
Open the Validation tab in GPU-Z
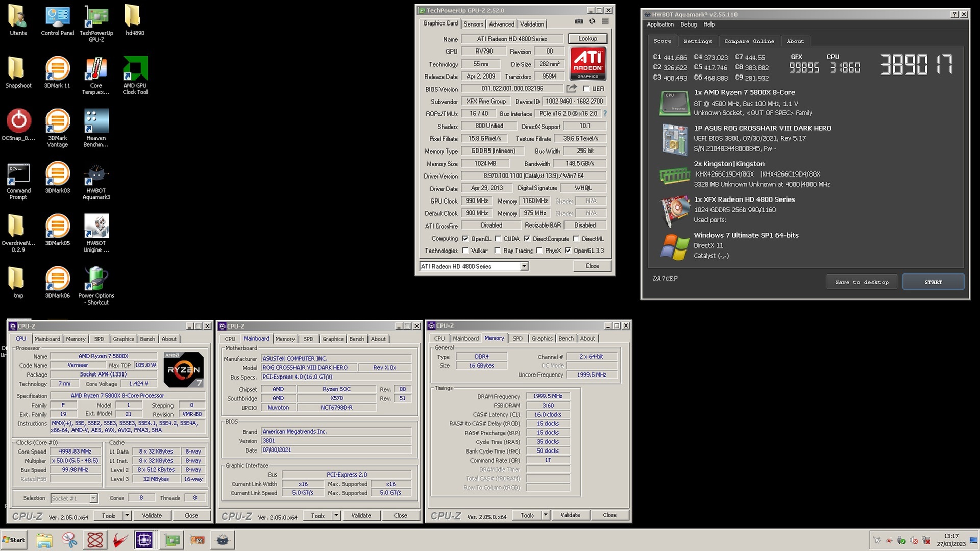(532, 24)
